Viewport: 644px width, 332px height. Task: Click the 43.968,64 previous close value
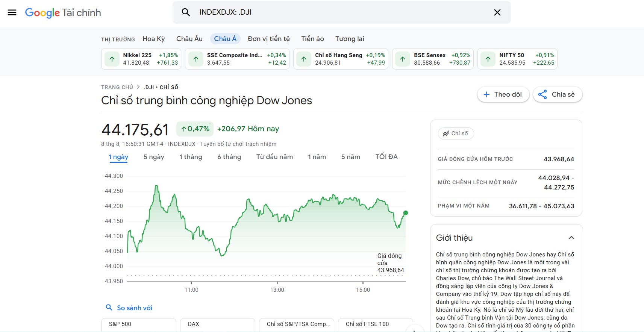pos(559,159)
